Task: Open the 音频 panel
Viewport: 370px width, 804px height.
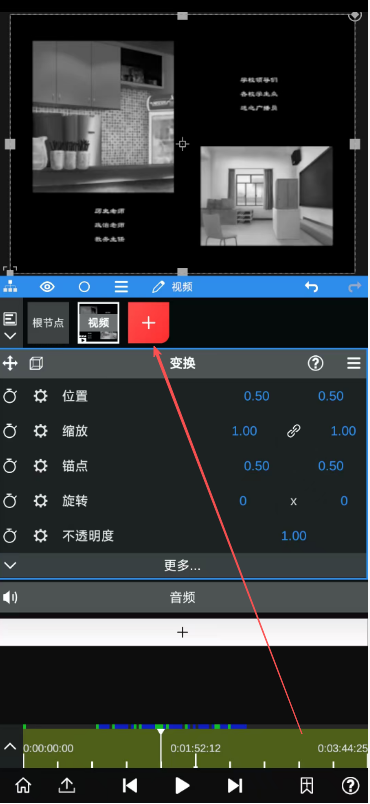Action: click(183, 597)
